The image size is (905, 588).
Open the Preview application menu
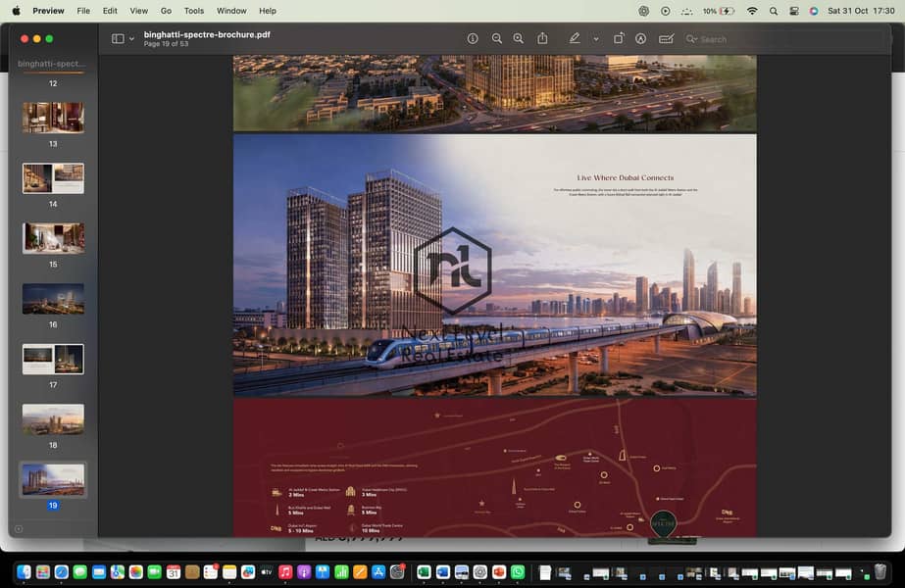(48, 11)
